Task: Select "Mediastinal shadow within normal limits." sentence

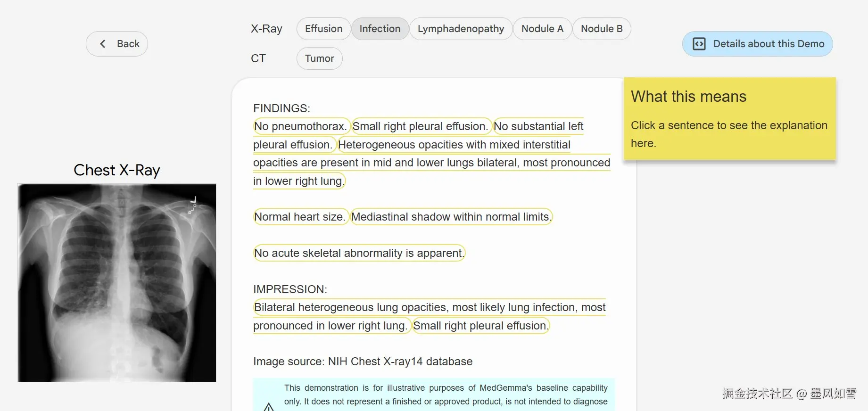Action: click(x=451, y=217)
